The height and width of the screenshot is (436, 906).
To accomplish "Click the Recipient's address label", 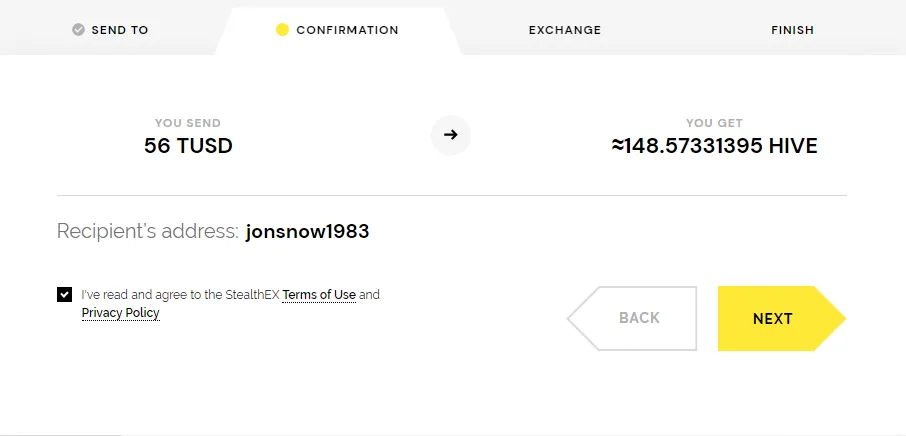I will pyautogui.click(x=147, y=232).
